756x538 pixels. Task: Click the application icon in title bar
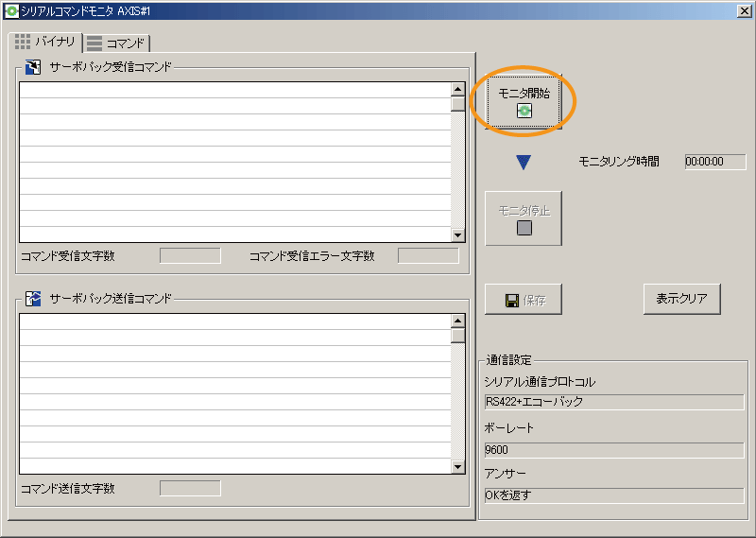point(10,9)
